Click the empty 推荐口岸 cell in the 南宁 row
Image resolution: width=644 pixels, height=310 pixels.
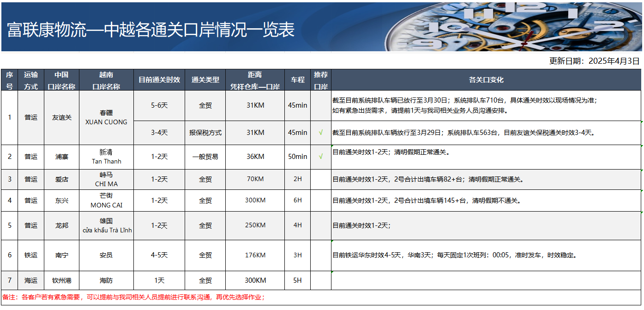321,255
